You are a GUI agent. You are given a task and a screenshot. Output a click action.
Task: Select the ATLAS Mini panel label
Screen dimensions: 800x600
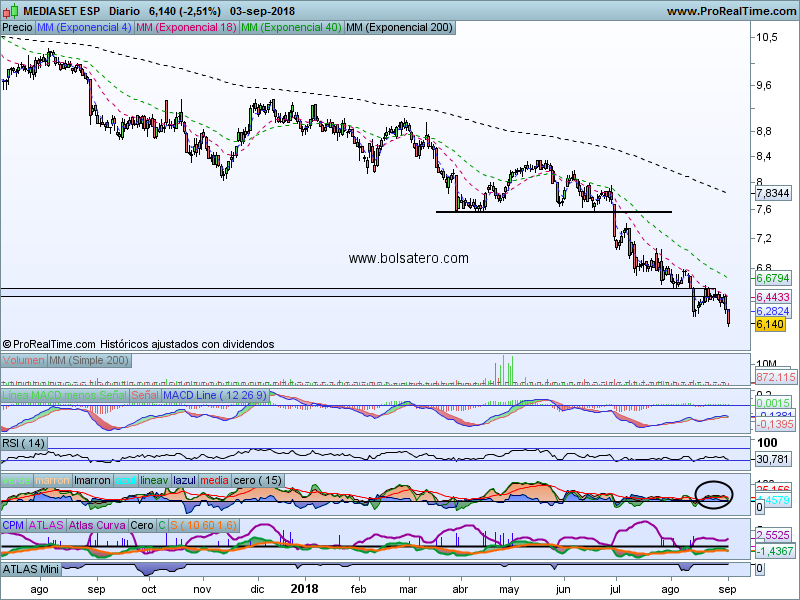pos(33,569)
